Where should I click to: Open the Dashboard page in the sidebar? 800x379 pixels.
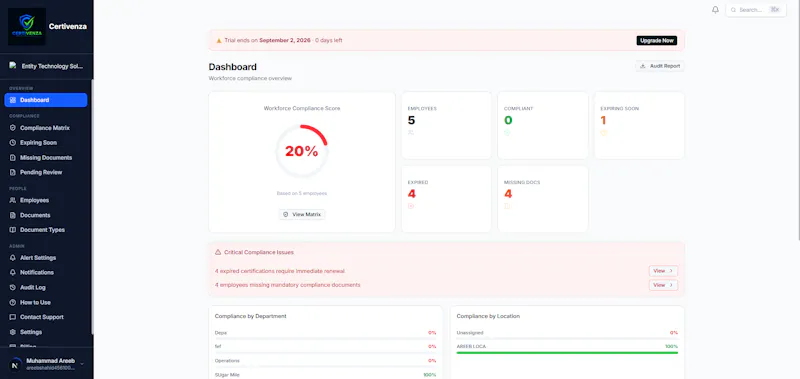[x=46, y=100]
